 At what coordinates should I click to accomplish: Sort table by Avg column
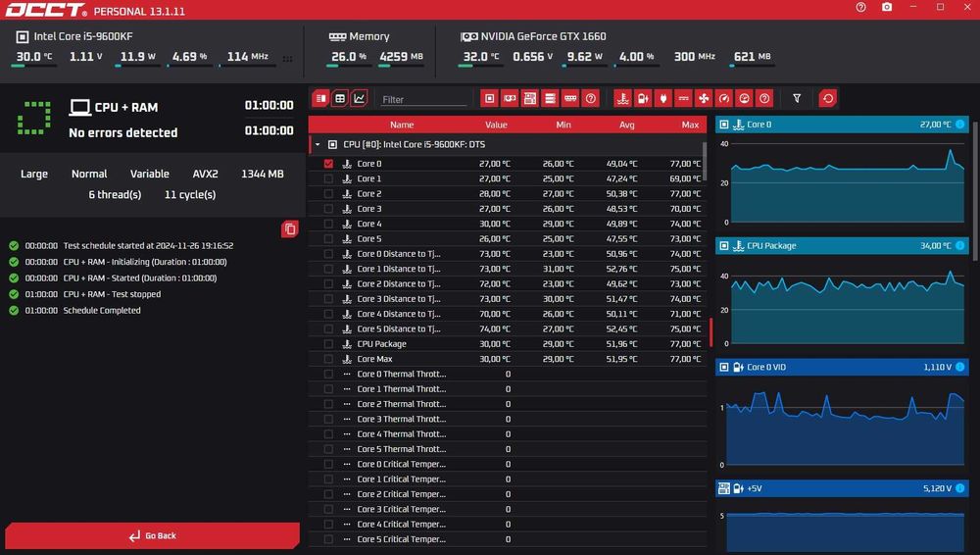(627, 125)
